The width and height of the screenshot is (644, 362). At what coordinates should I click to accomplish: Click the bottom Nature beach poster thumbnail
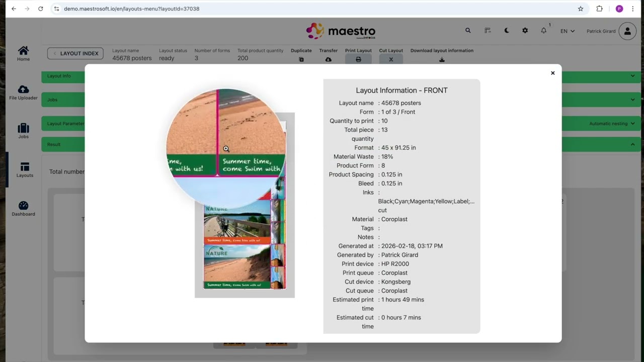pyautogui.click(x=237, y=267)
